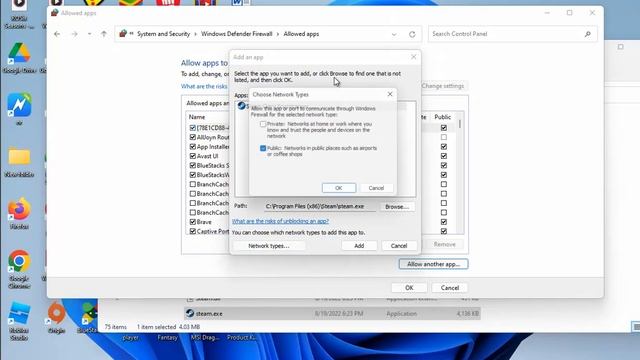This screenshot has width=640, height=360.
Task: Click the Remove button
Action: [444, 244]
